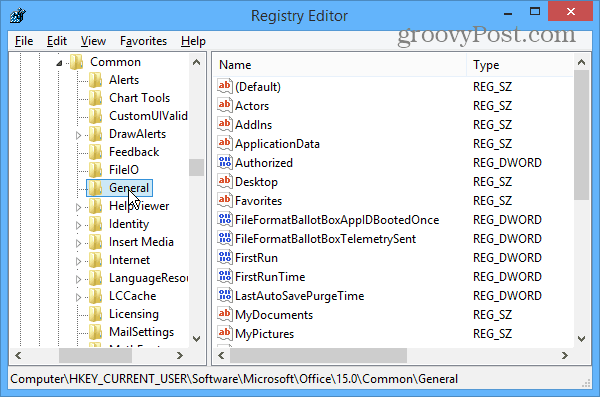Open the View menu
The height and width of the screenshot is (397, 600).
[x=93, y=41]
